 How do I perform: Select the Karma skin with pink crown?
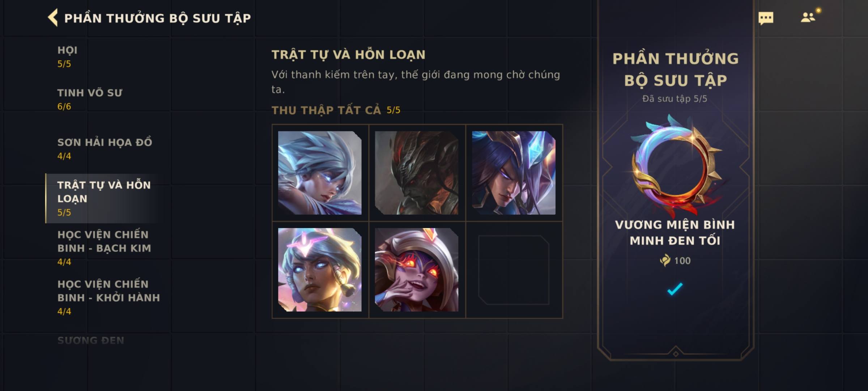pyautogui.click(x=320, y=270)
